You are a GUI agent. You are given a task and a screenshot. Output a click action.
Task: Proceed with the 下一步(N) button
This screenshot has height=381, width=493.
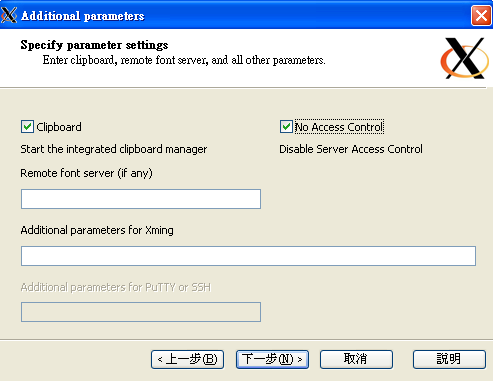[272, 359]
